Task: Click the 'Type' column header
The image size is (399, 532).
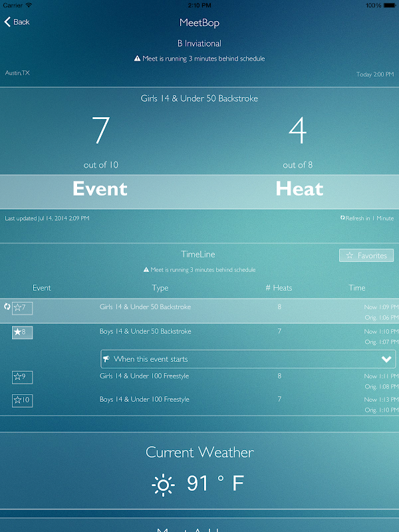Action: click(160, 288)
